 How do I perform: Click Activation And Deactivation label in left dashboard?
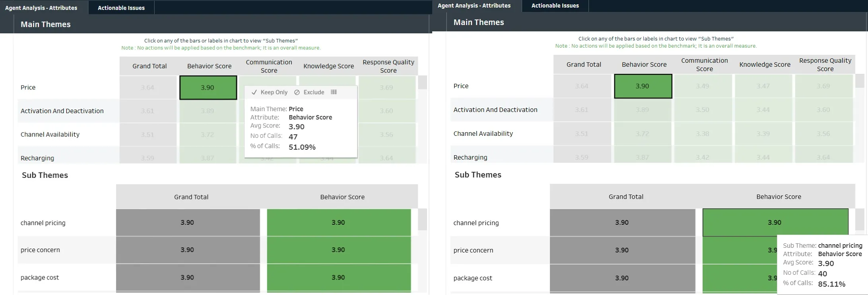click(x=62, y=111)
